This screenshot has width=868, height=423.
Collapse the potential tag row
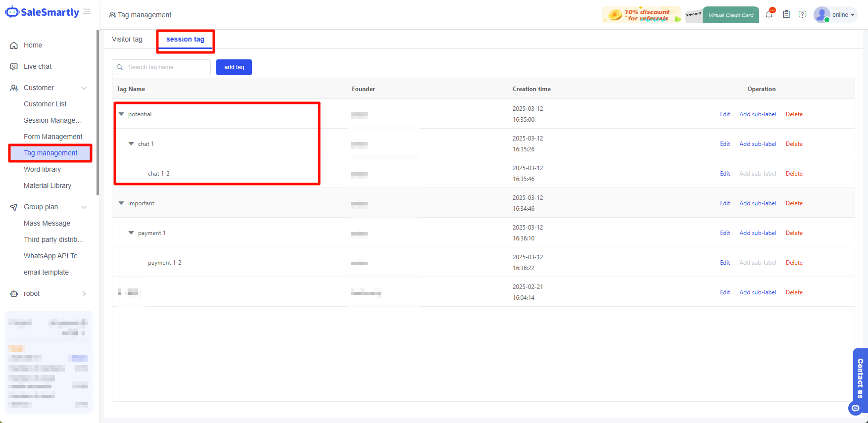(x=121, y=114)
